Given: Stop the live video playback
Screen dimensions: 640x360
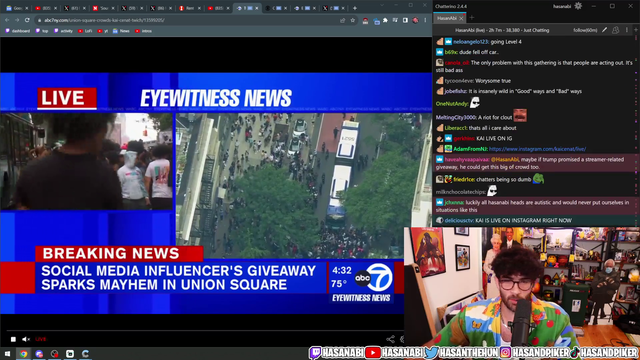Looking at the screenshot, I should 13,339.
